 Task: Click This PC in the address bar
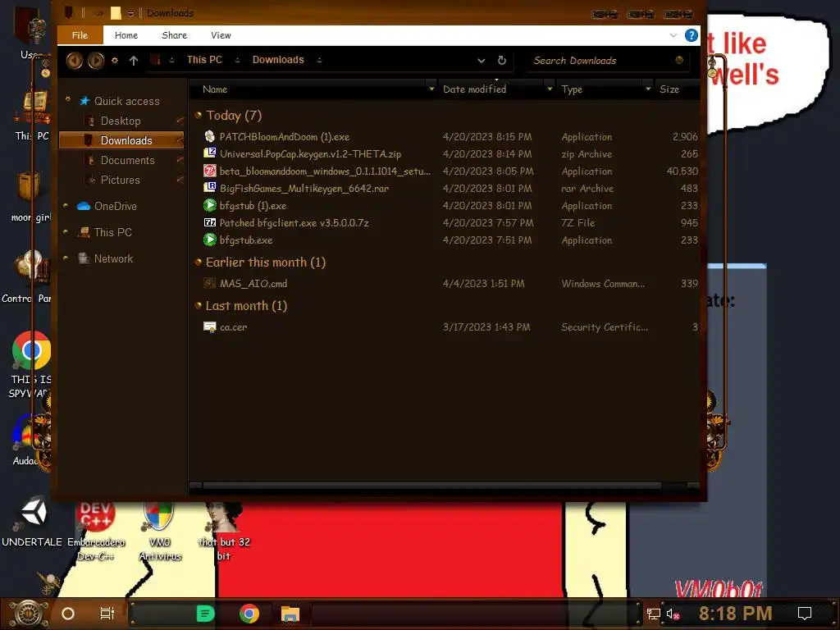click(x=204, y=59)
